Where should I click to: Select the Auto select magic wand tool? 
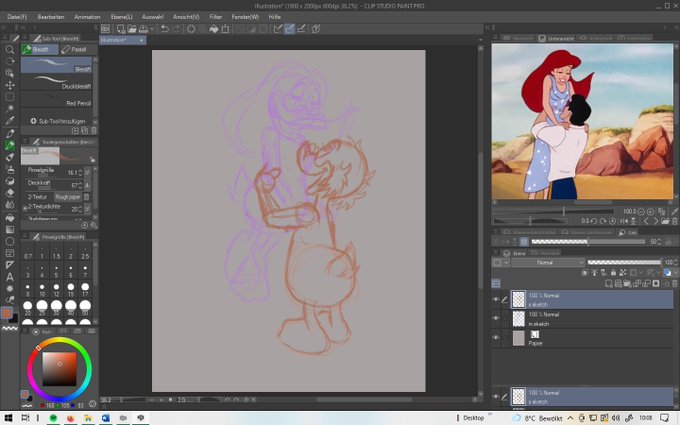(x=10, y=108)
